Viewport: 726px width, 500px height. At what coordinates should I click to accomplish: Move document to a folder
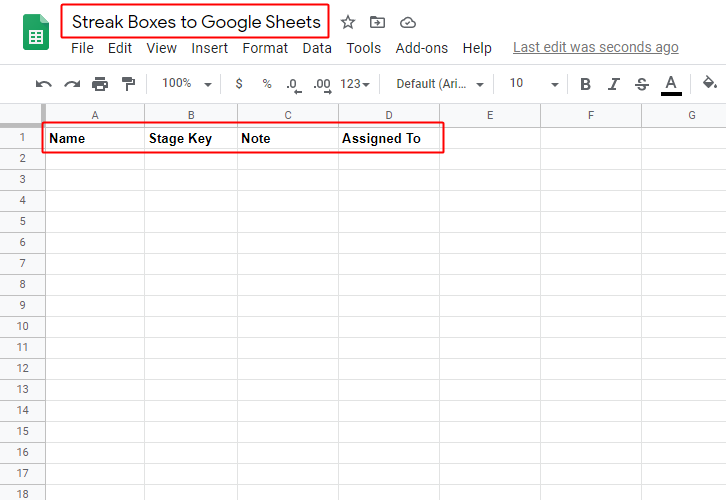(377, 22)
